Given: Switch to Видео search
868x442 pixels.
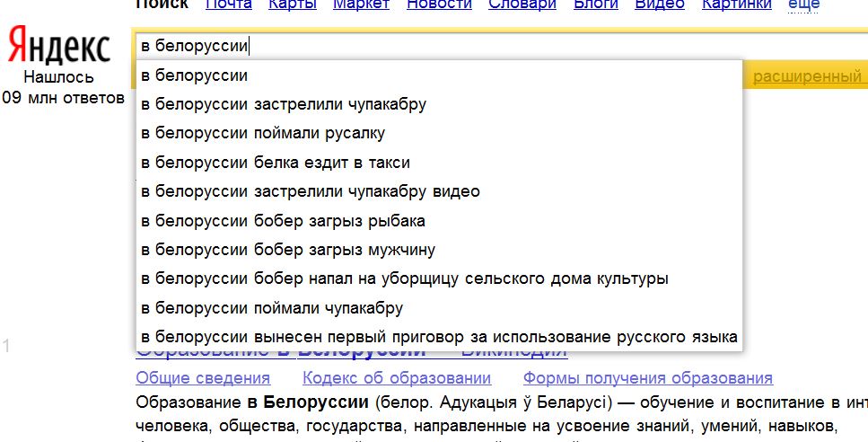Looking at the screenshot, I should [660, 4].
